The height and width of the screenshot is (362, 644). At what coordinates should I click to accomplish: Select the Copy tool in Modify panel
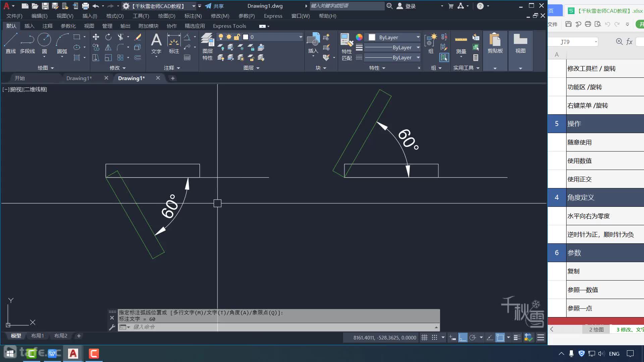[96, 47]
